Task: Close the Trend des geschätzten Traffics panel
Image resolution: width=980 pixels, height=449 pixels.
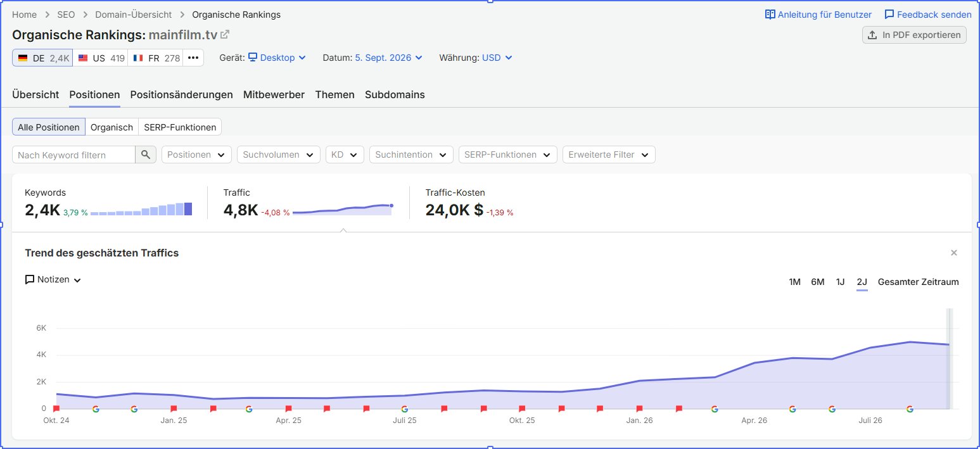Action: [954, 253]
